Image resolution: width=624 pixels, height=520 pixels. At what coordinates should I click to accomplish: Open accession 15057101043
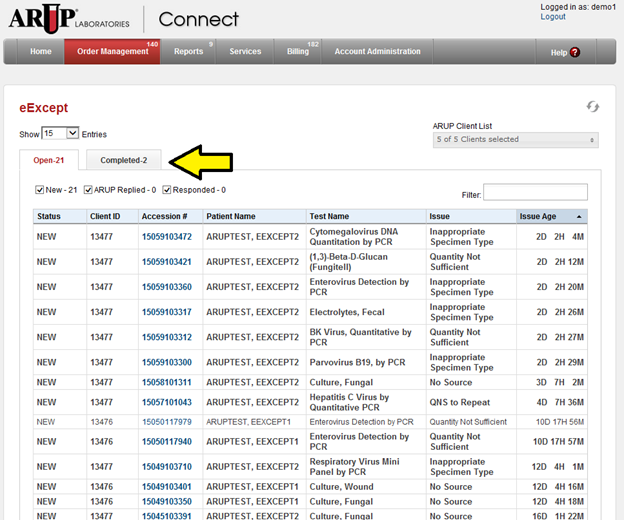[167, 402]
